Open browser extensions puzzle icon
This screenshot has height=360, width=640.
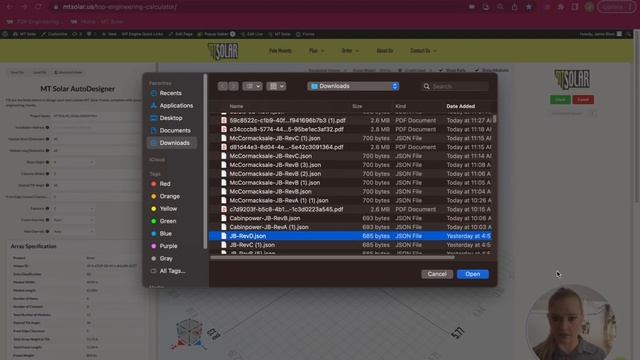[561, 7]
